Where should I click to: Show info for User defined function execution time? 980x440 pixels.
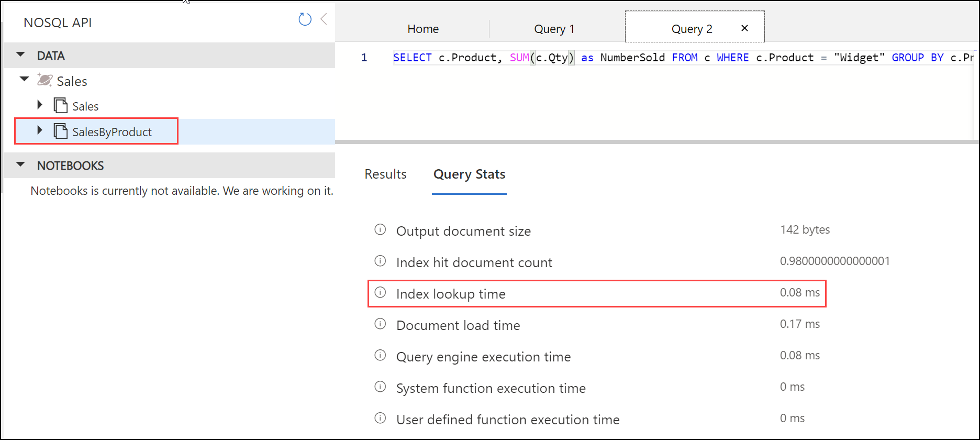(x=380, y=418)
